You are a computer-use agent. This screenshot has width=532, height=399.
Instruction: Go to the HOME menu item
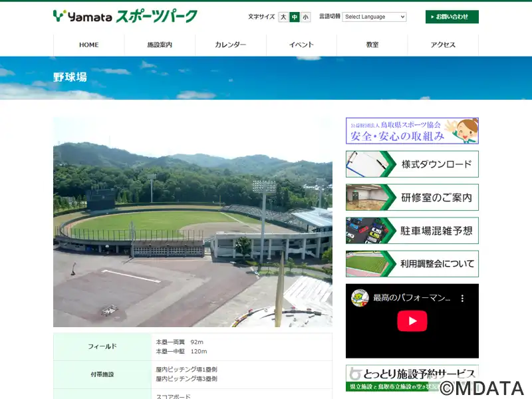(x=89, y=45)
